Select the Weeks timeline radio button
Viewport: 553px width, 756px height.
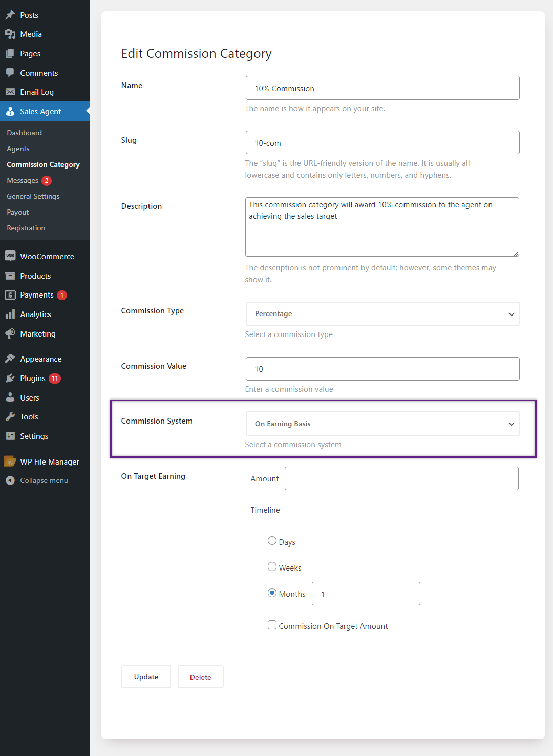pyautogui.click(x=272, y=566)
